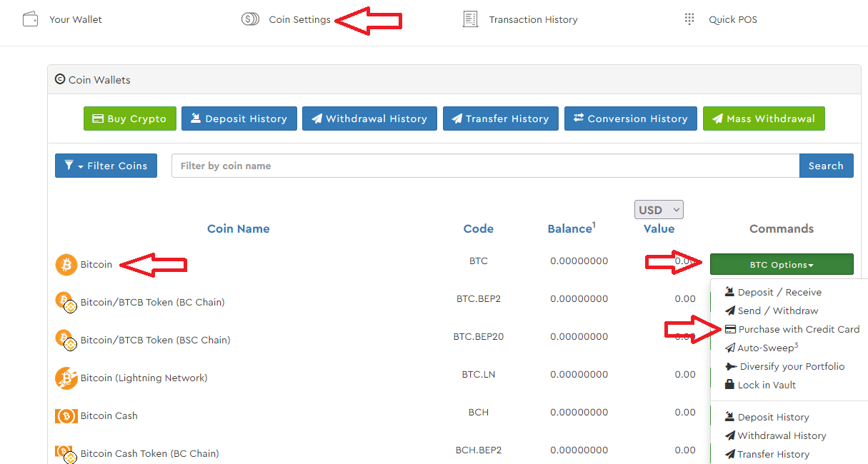Click the Bitcoin Cash logo
This screenshot has height=464, width=868.
pyautogui.click(x=66, y=416)
